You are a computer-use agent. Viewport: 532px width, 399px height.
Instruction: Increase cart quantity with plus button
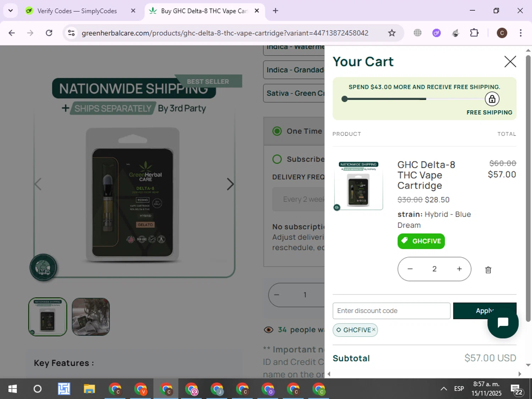(459, 269)
